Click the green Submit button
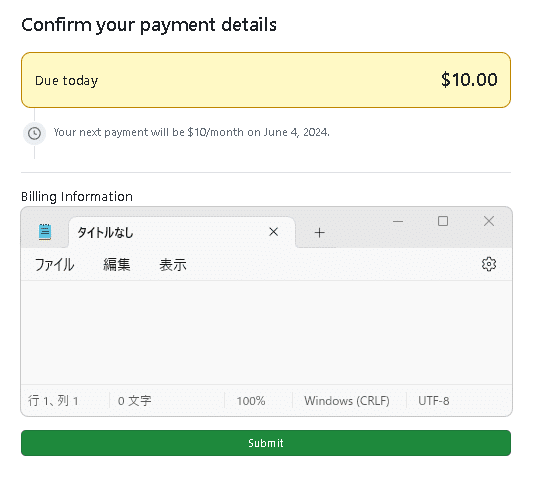The height and width of the screenshot is (488, 533). point(266,443)
